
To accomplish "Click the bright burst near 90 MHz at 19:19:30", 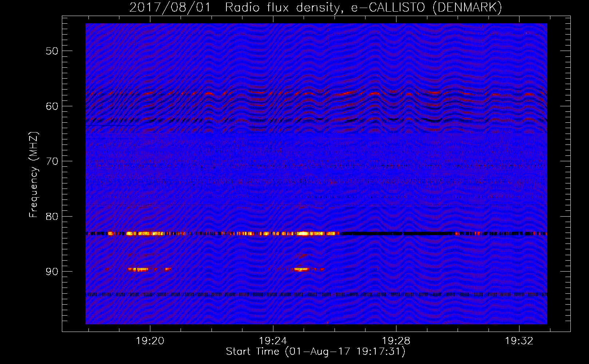I will point(138,269).
